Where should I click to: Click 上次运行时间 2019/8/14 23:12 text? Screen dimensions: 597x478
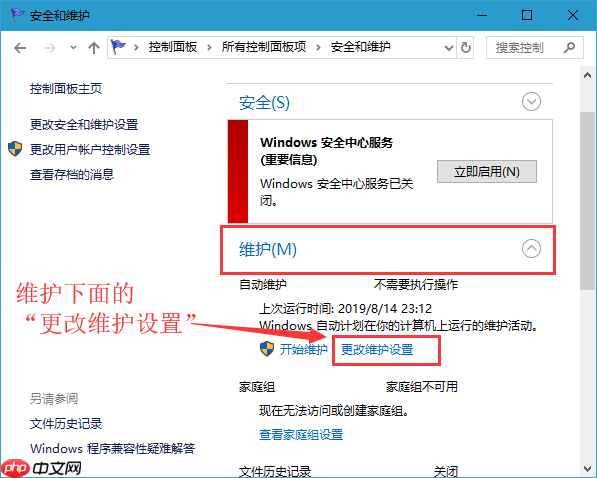[345, 308]
